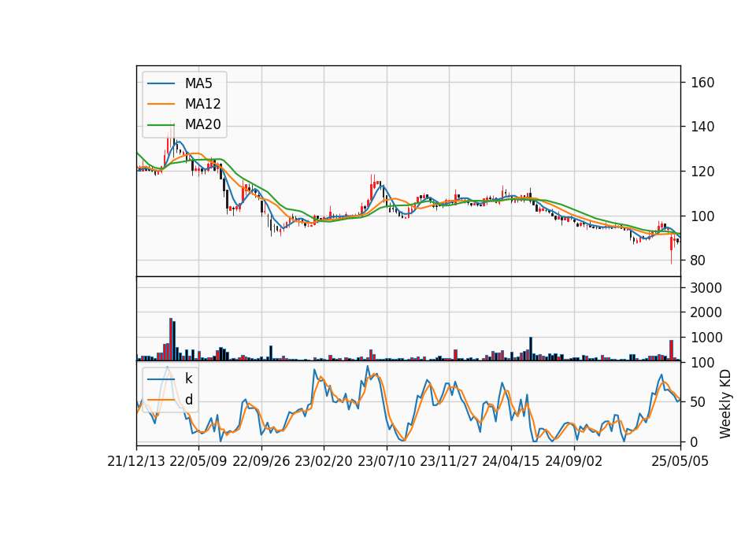Screen dimensions: 756x543
Task: Click the k legend label in KD panel
Action: 188,379
